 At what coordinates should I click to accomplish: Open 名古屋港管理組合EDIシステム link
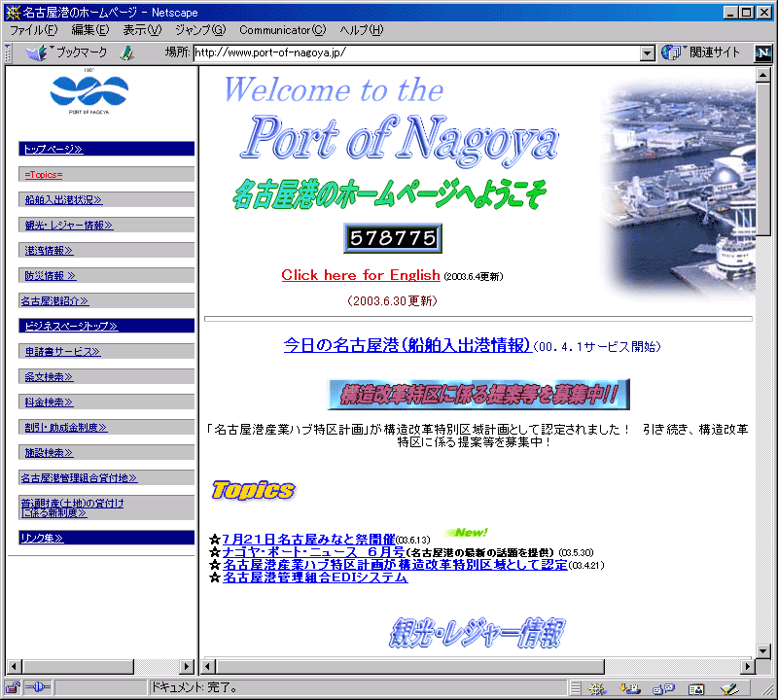[x=315, y=577]
